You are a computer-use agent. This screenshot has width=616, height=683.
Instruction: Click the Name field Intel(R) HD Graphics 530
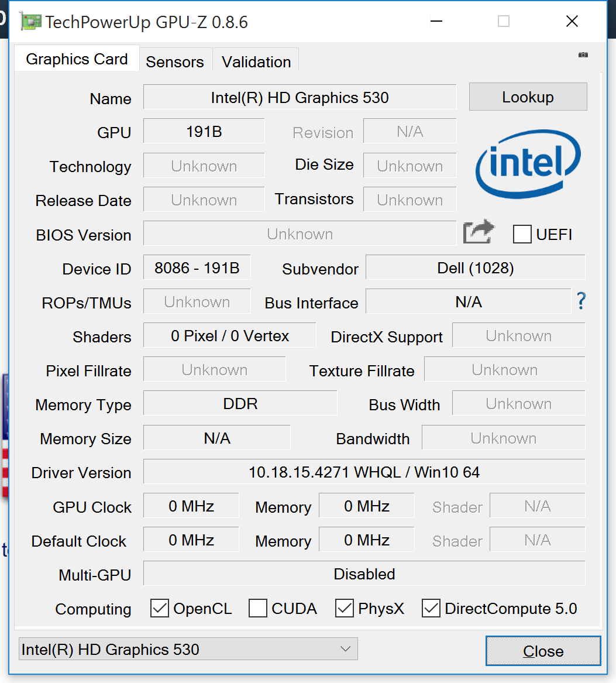pyautogui.click(x=300, y=97)
